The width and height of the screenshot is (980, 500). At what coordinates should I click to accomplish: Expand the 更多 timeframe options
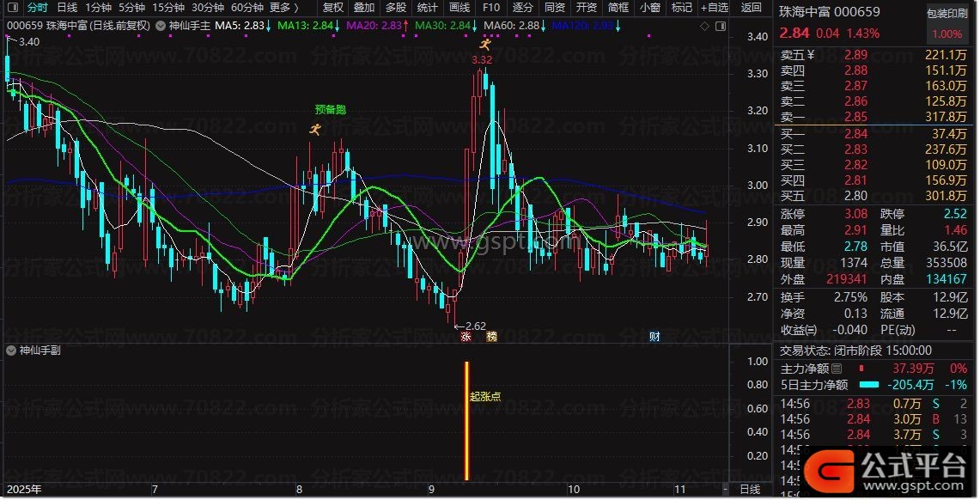(284, 8)
